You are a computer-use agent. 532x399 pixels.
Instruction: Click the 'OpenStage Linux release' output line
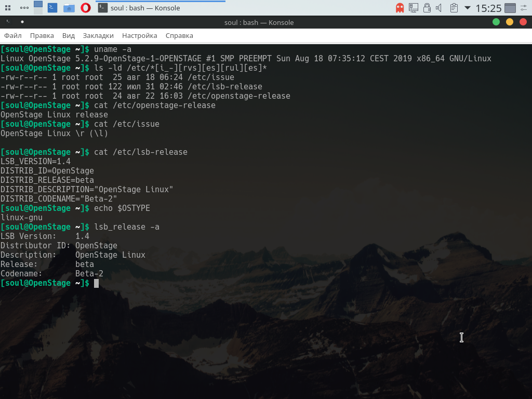click(54, 115)
